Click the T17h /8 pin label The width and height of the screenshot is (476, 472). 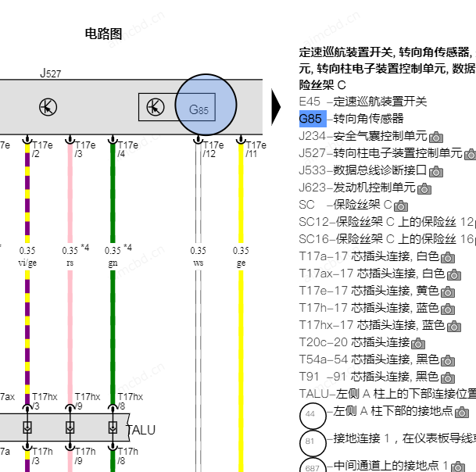click(x=128, y=456)
